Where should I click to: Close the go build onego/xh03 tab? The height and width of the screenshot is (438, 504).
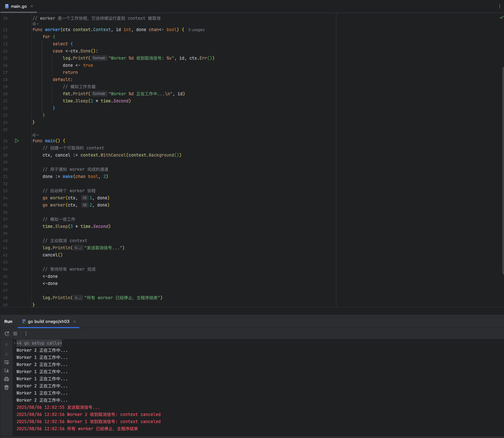pos(75,322)
